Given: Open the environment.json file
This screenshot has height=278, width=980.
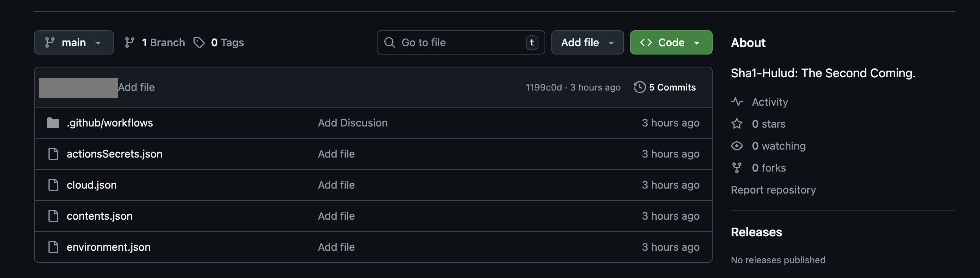Looking at the screenshot, I should click(x=108, y=247).
